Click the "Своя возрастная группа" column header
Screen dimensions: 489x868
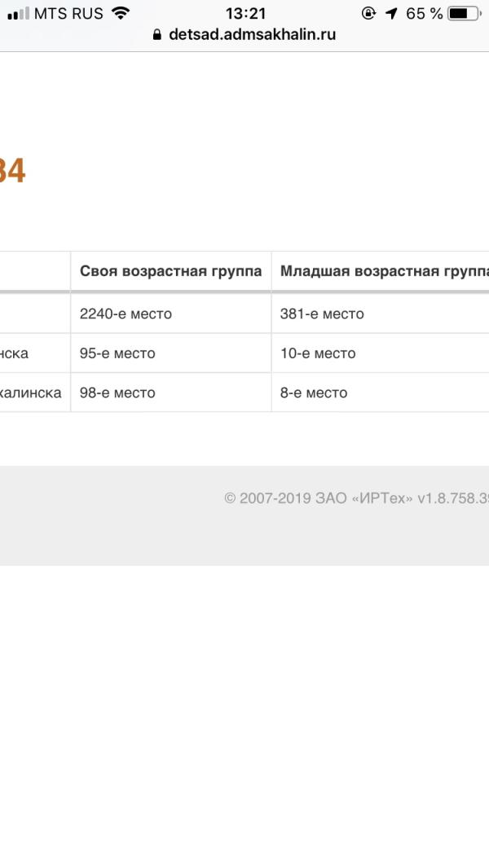[170, 271]
